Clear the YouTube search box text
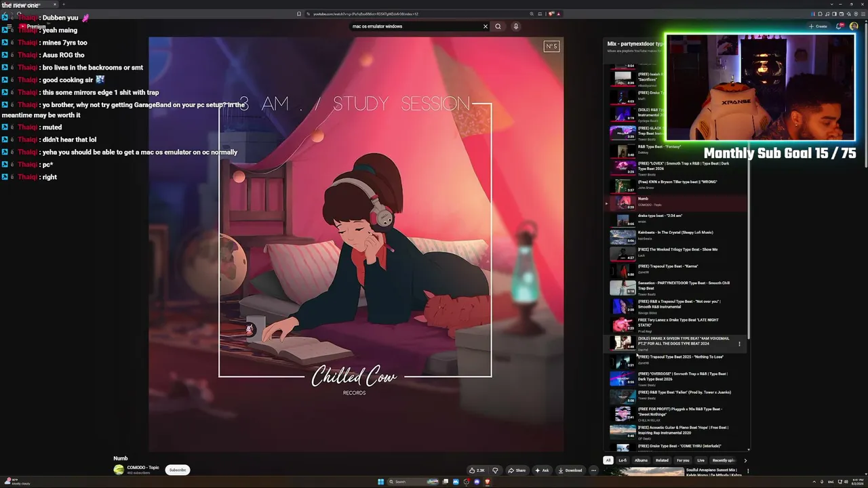868x488 pixels. pos(486,26)
